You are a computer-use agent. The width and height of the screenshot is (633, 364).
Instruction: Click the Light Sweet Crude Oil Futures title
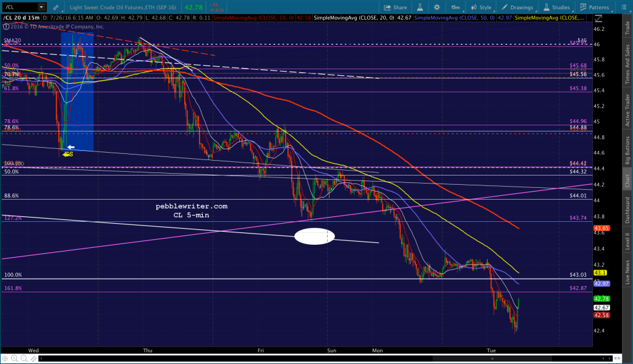coord(123,7)
